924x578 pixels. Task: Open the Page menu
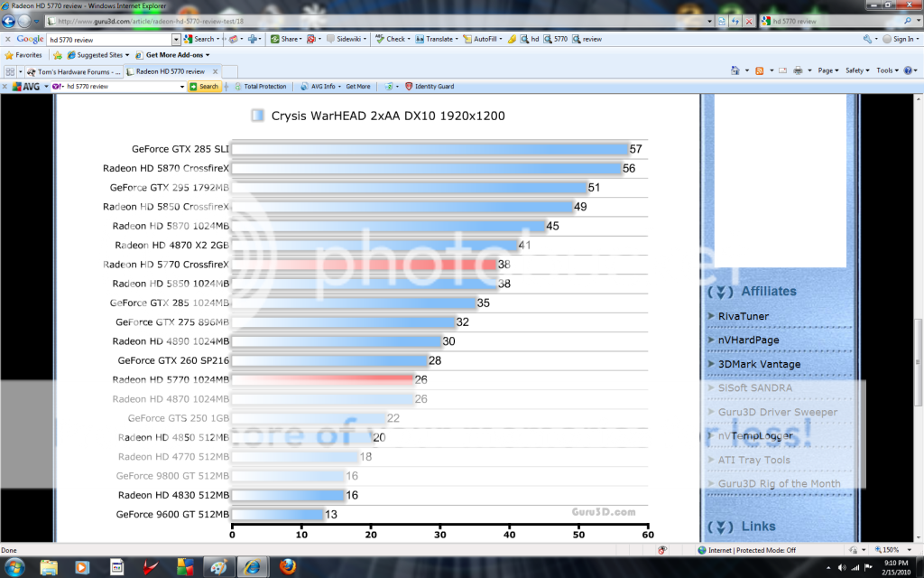click(x=828, y=70)
